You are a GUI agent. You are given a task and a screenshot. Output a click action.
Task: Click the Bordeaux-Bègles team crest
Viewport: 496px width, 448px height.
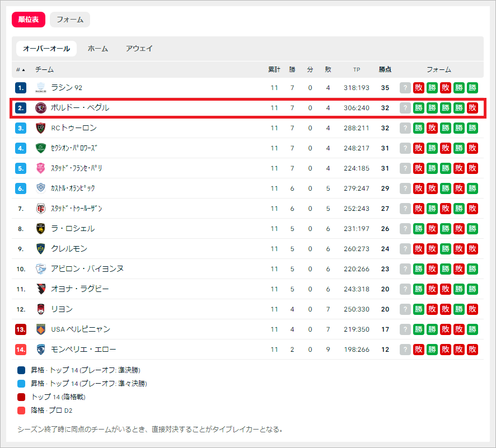(40, 108)
